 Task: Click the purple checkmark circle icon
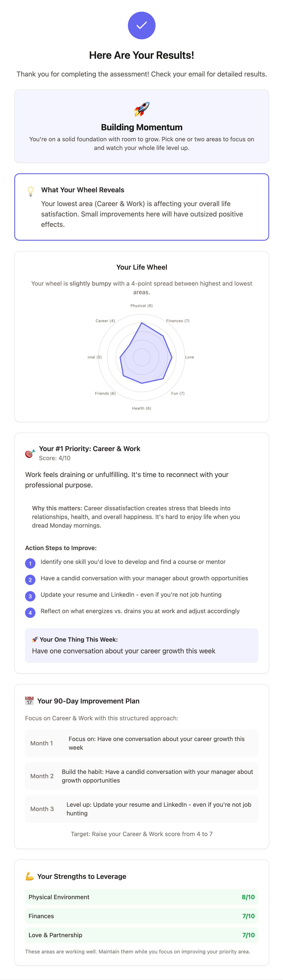[x=141, y=25]
